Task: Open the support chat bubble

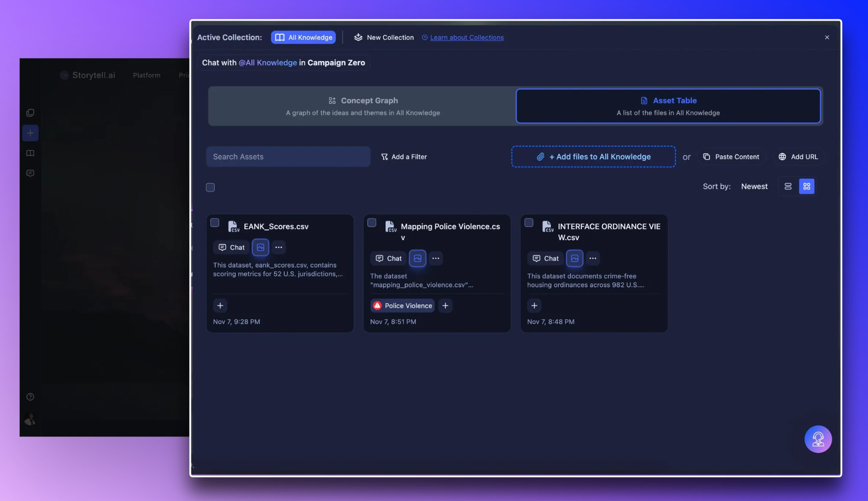Action: coord(817,439)
